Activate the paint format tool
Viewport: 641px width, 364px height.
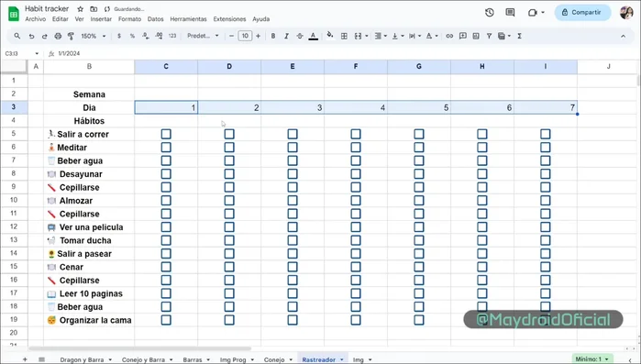click(x=71, y=36)
